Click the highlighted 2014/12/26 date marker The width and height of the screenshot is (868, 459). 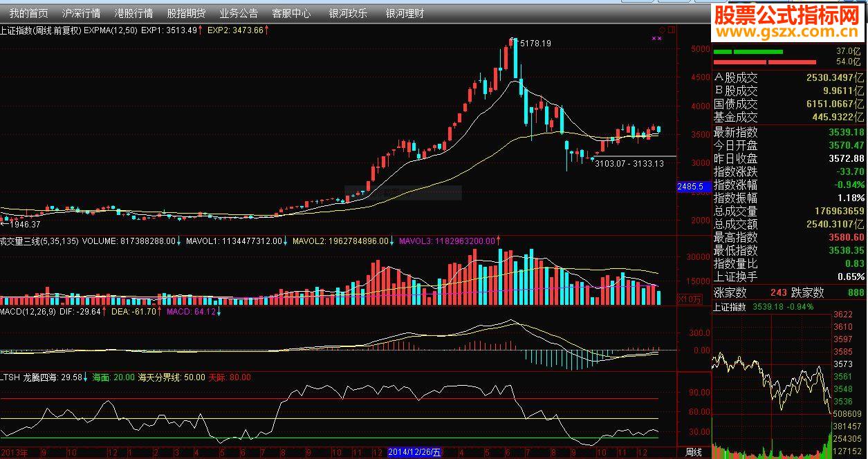tap(415, 452)
